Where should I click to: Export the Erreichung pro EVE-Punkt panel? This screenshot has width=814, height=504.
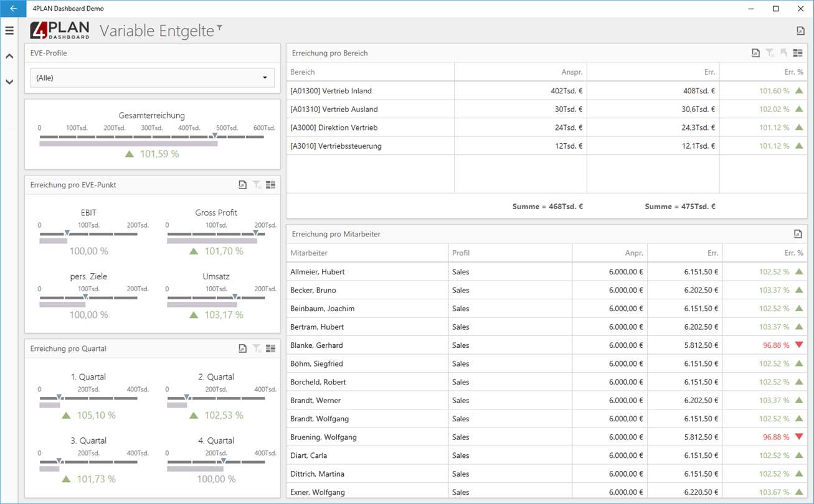click(x=243, y=185)
